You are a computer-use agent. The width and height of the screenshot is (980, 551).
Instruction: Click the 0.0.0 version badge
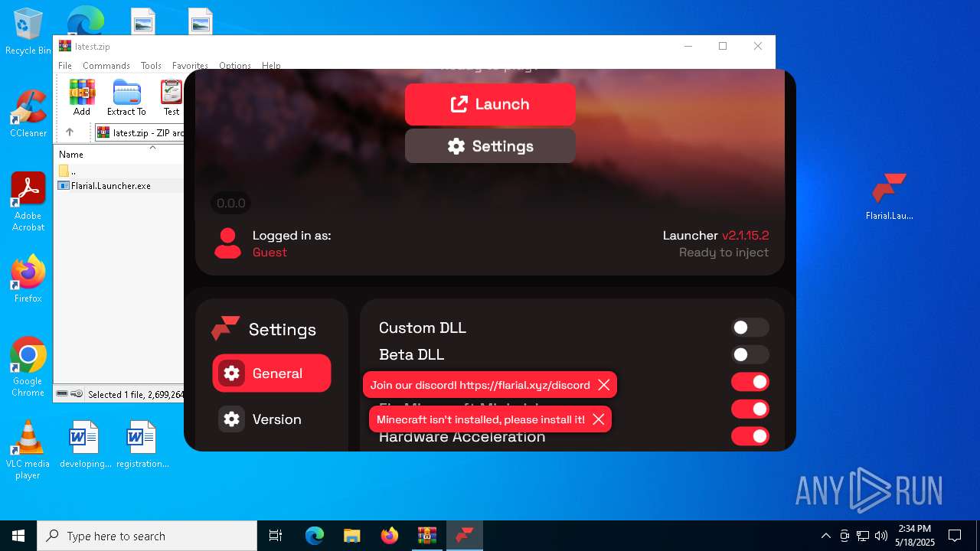point(230,203)
